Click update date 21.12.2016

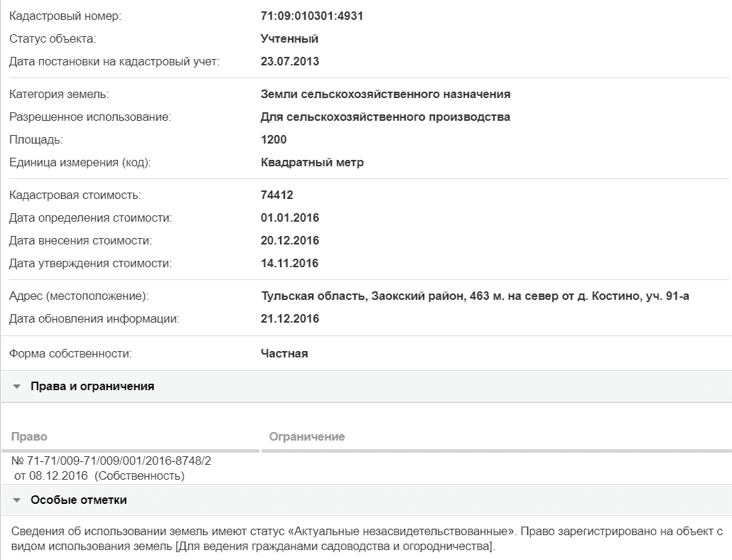point(290,319)
